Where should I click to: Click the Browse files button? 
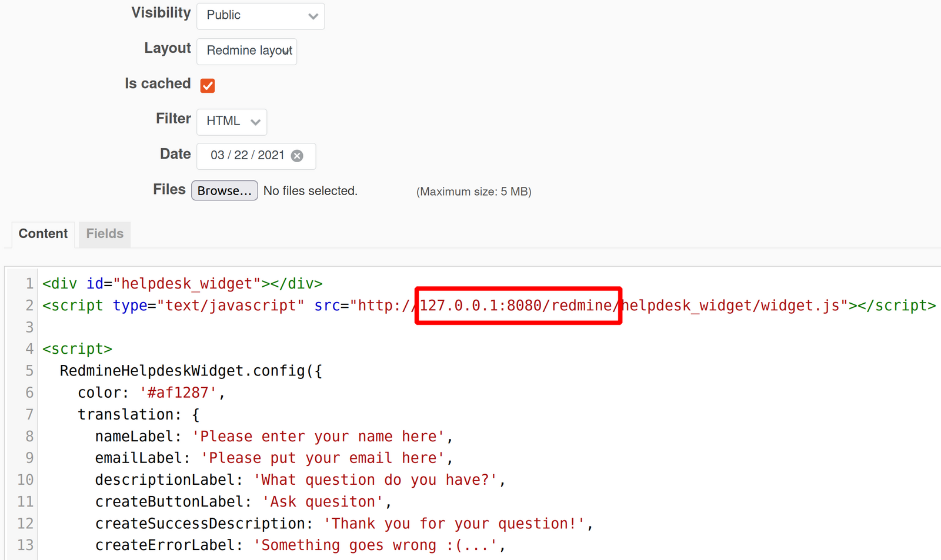tap(224, 190)
